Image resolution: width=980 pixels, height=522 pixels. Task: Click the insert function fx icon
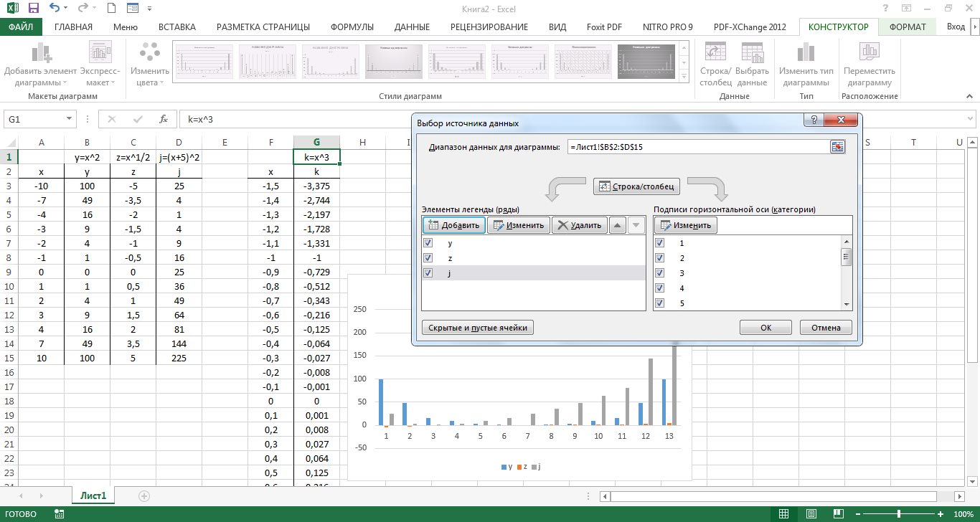tap(164, 120)
